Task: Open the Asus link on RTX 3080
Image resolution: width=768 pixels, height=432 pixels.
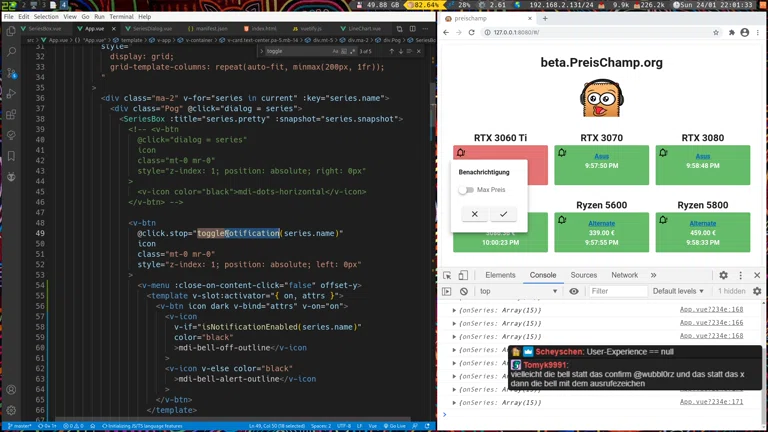Action: click(703, 156)
